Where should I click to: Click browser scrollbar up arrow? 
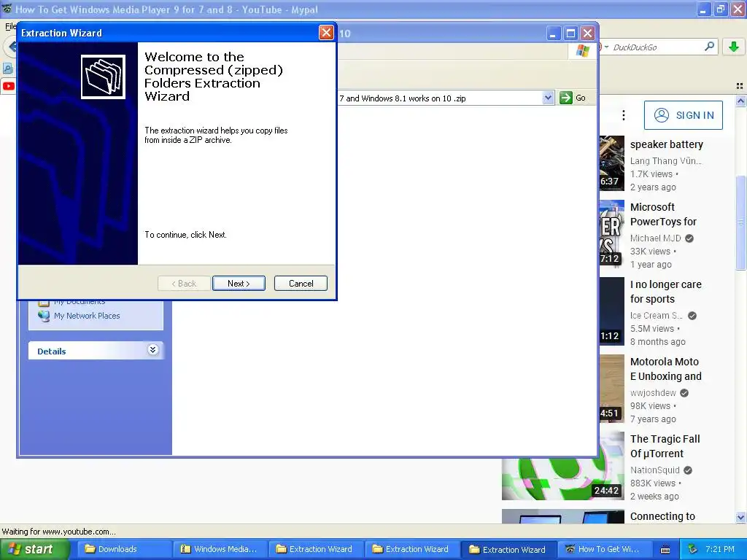(740, 101)
